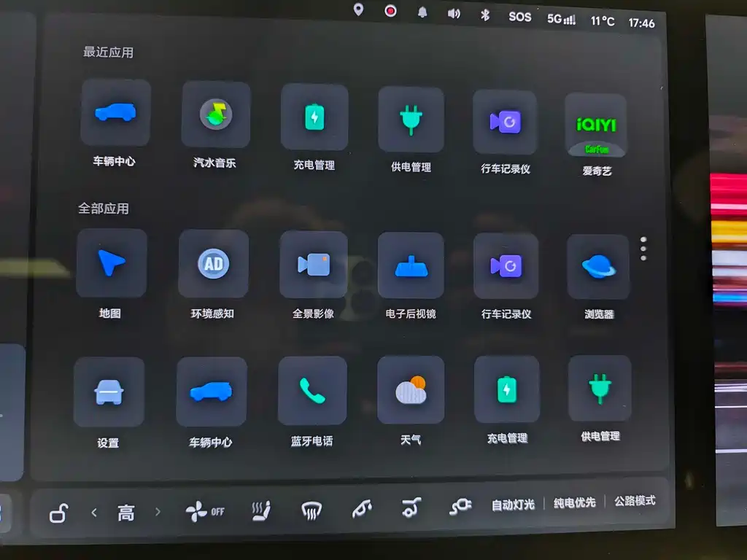Viewport: 747px width, 560px height.
Task: Launch the iQIYI 爱奇艺 app
Action: coord(596,125)
